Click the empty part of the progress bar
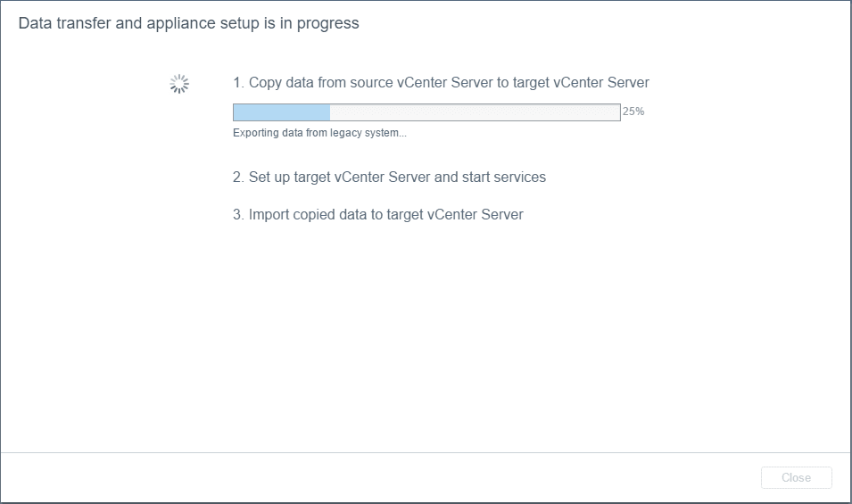Screen dimensions: 852x504 (475, 112)
